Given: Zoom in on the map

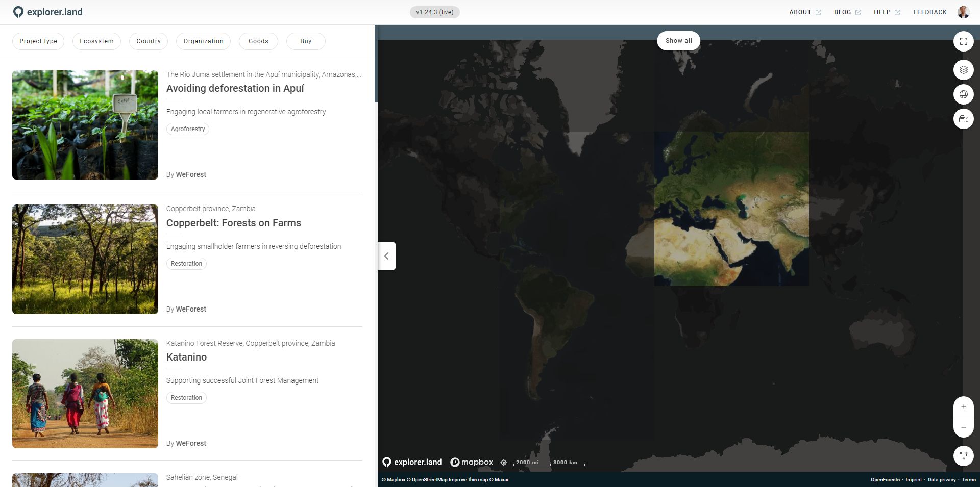Looking at the screenshot, I should tap(964, 406).
